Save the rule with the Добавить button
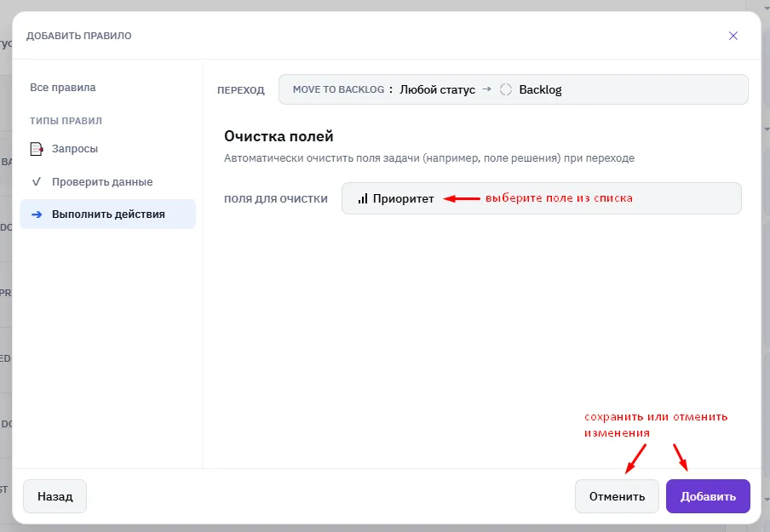770x532 pixels. [x=708, y=496]
